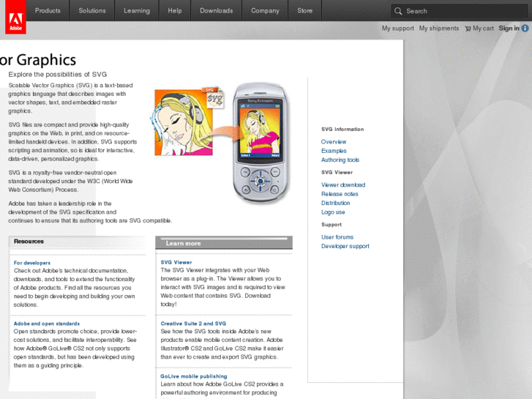Open the SVG Viewer heading link
Screen dimensions: 532x399
tap(176, 263)
